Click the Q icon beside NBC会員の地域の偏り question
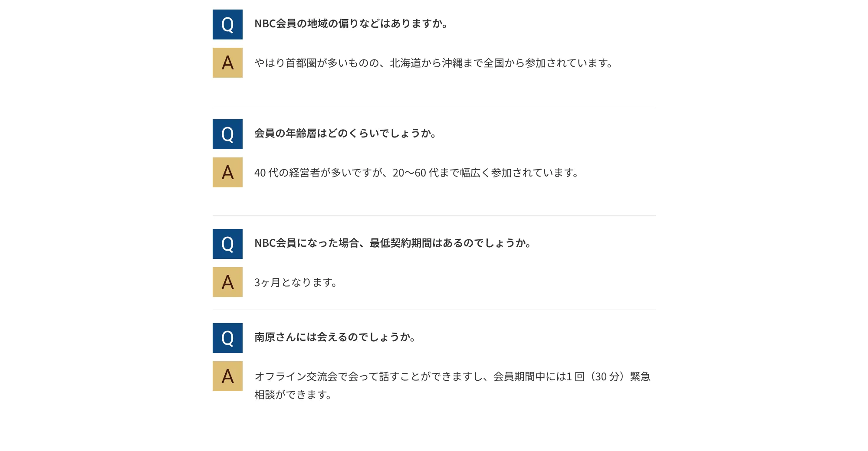Screen dimensions: 868x451 [x=227, y=25]
